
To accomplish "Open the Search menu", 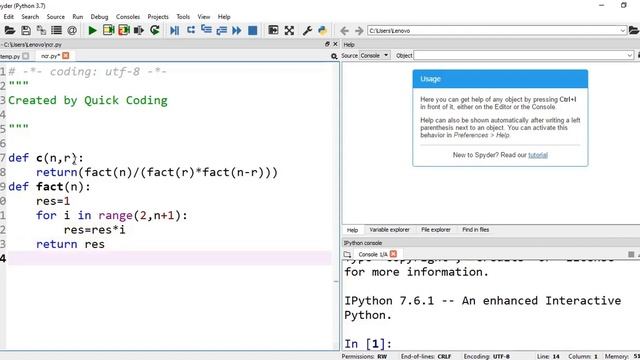I will coord(30,17).
